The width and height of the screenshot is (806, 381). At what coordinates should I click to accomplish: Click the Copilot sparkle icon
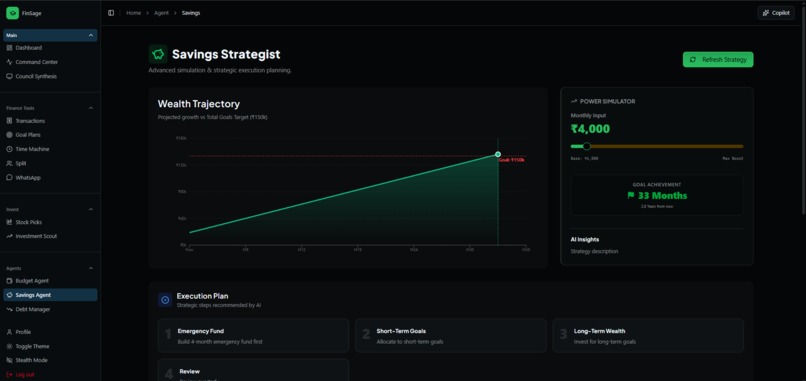pyautogui.click(x=766, y=13)
